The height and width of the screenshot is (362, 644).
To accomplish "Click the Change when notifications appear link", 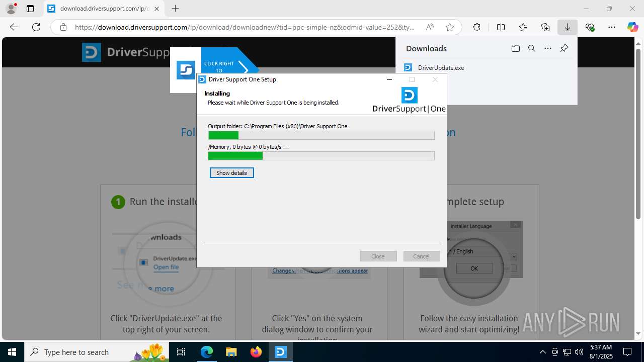I will tap(320, 270).
